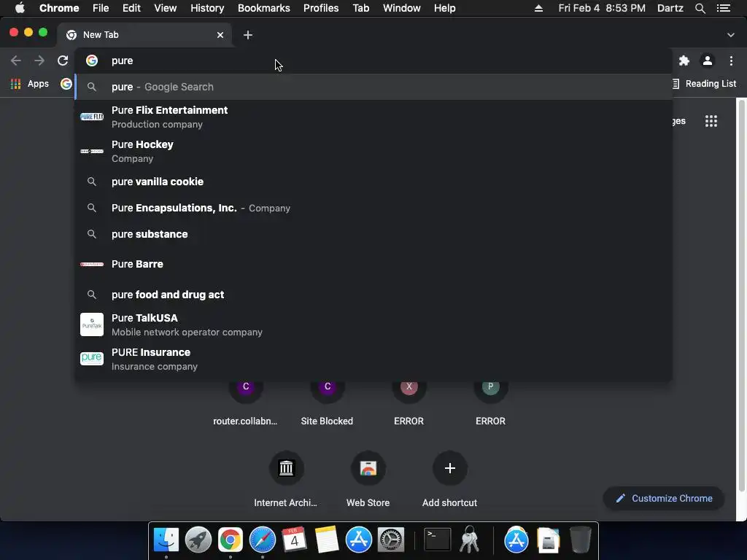Open Launchpad from the Dock
The height and width of the screenshot is (560, 747).
click(x=198, y=540)
